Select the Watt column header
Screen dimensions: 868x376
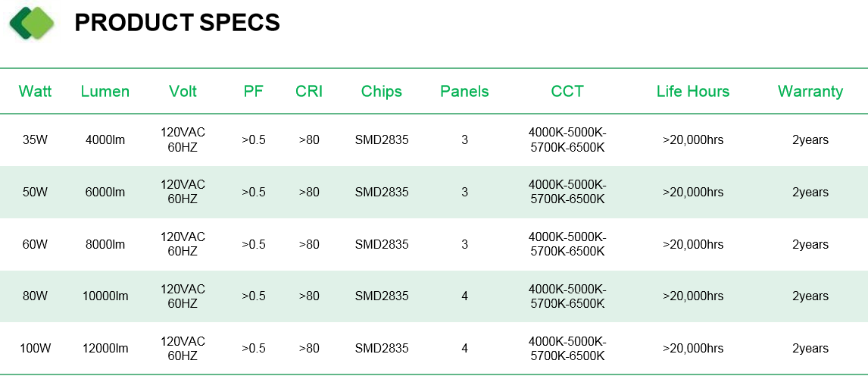[x=36, y=92]
